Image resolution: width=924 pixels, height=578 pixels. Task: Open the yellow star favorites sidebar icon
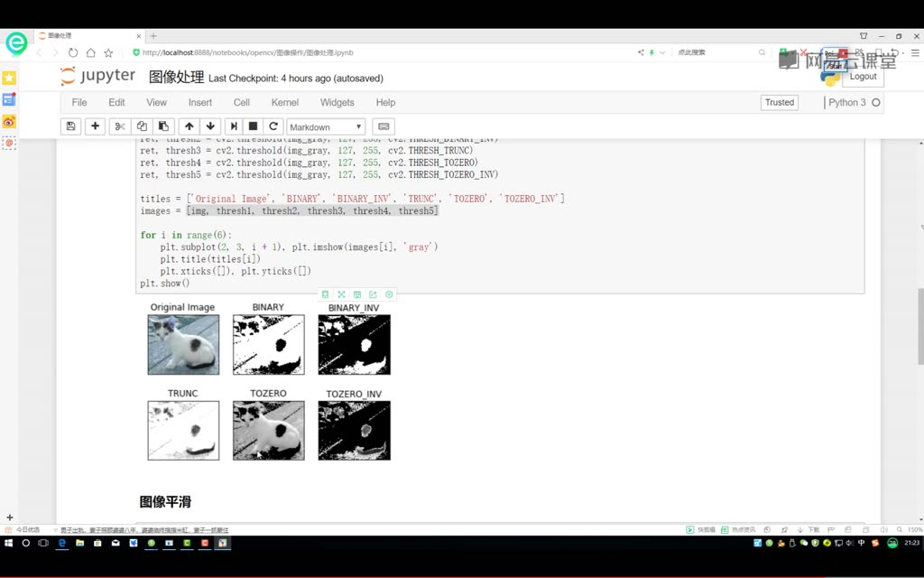click(x=9, y=78)
